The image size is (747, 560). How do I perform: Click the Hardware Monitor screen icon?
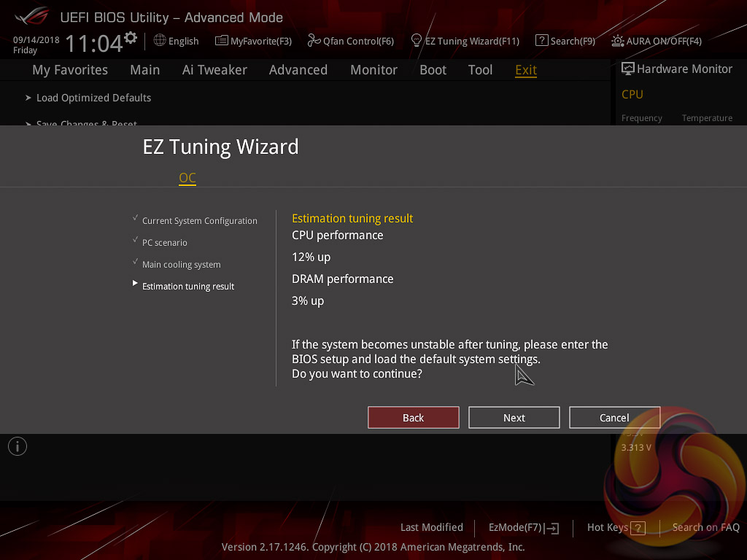point(628,69)
